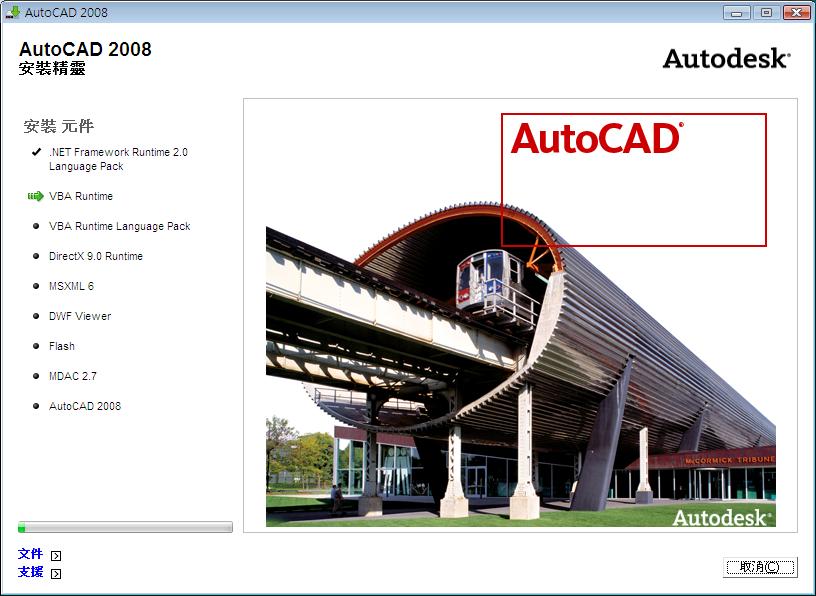Click the installation progress bar
Image resolution: width=816 pixels, height=596 pixels.
tap(125, 527)
